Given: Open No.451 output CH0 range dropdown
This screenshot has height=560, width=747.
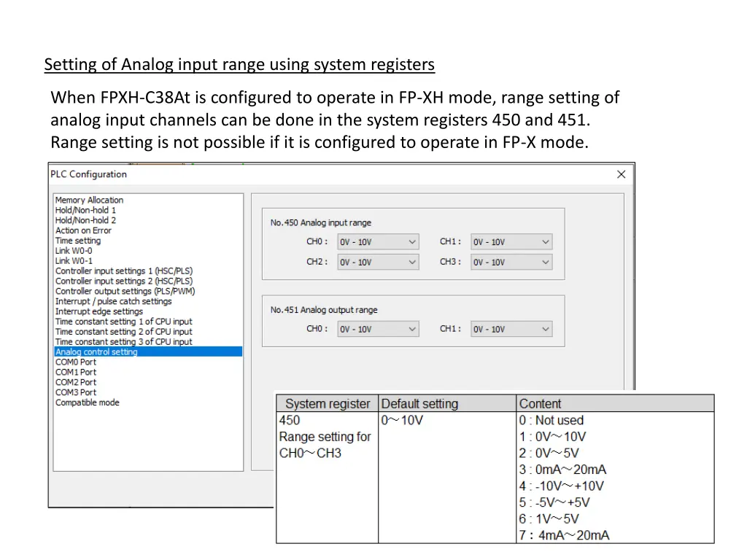Looking at the screenshot, I should 379,329.
